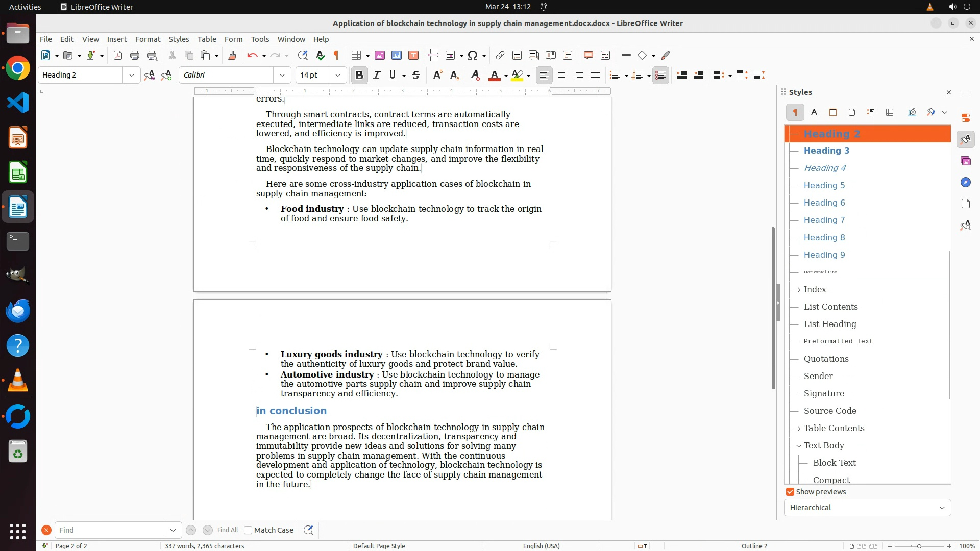Expand the Table Contents style group
980x551 pixels.
[x=799, y=428]
